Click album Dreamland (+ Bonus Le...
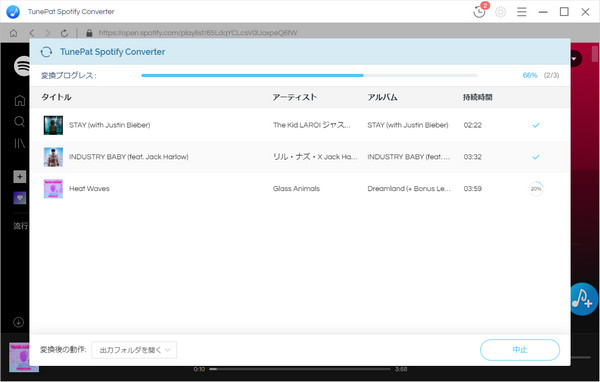 click(409, 189)
